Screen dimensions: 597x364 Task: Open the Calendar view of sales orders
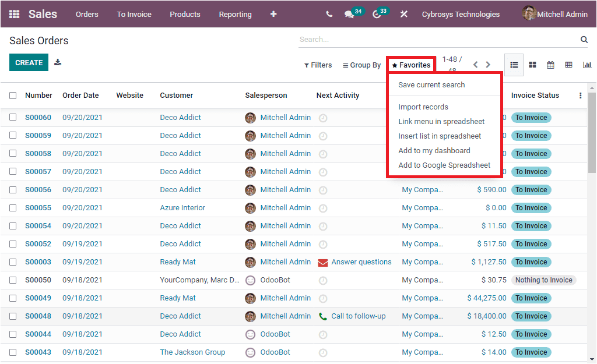[x=550, y=65]
